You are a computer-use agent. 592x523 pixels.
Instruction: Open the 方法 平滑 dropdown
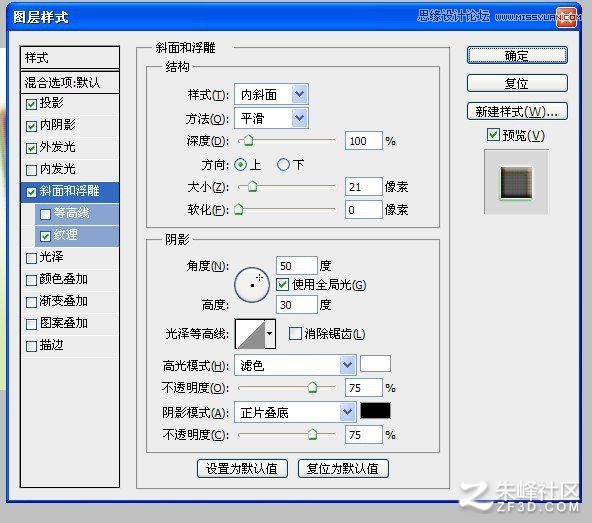point(271,118)
